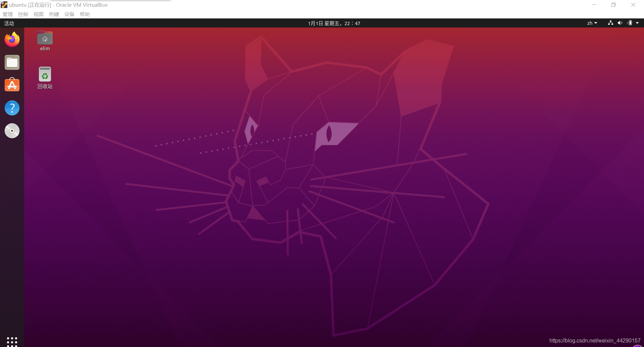Open the 设备 menu in VirtualBox
This screenshot has height=347, width=644.
69,14
